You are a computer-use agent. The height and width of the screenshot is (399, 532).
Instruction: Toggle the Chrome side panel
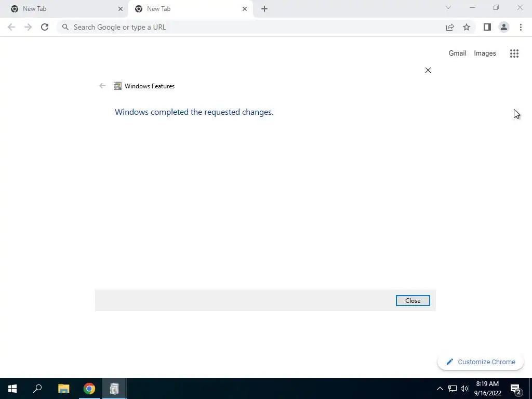coord(487,27)
